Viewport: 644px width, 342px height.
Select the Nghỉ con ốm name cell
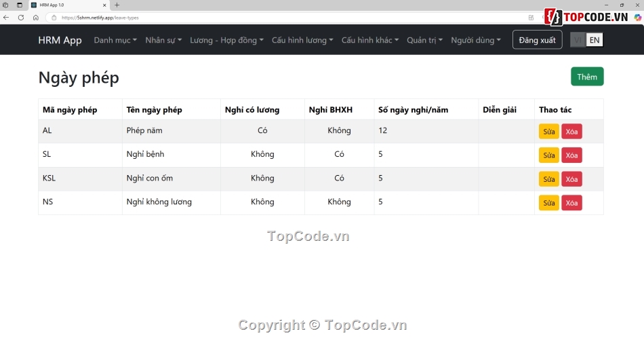click(172, 178)
